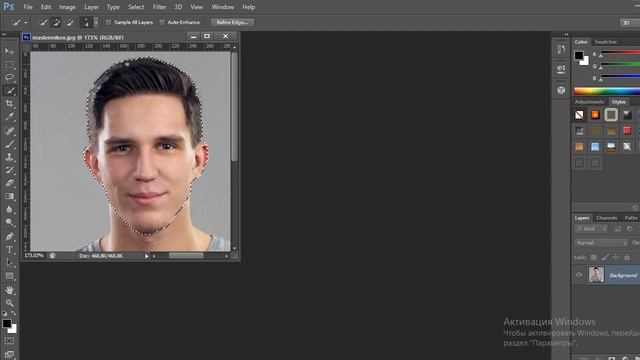640x360 pixels.
Task: Click the foreground color swatch in toolbox
Action: pos(7,323)
